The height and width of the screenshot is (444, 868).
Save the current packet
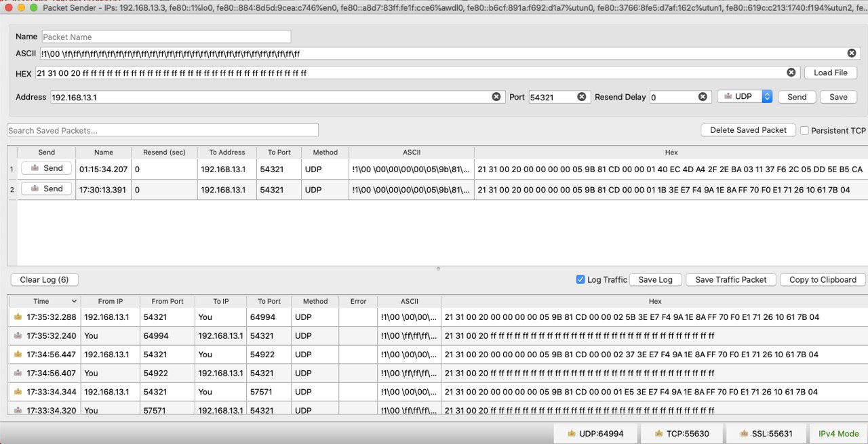[838, 97]
